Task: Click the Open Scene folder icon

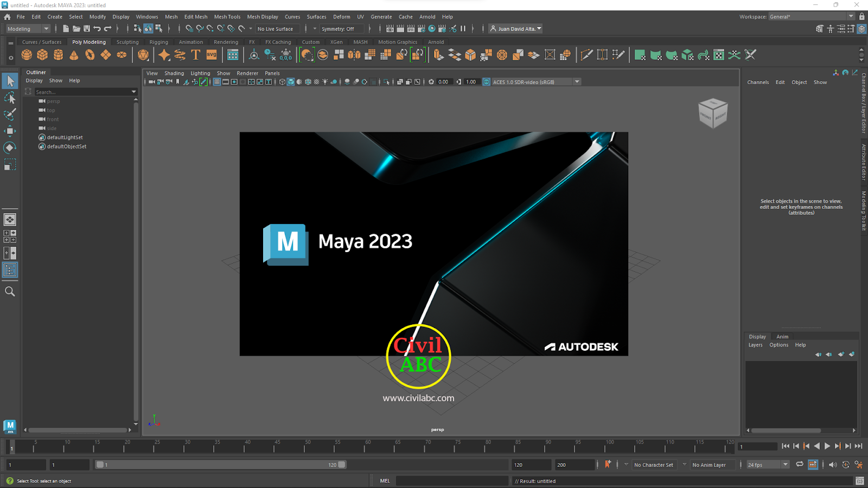Action: [x=76, y=29]
